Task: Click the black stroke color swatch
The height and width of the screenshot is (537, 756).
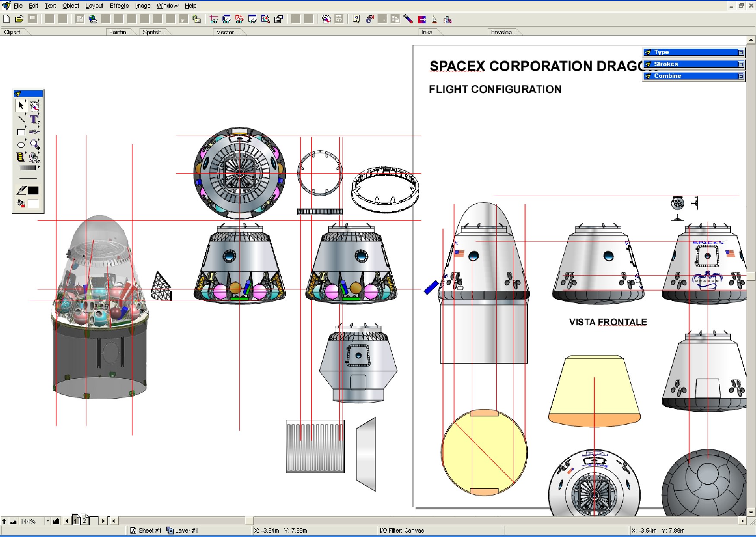Action: (33, 191)
